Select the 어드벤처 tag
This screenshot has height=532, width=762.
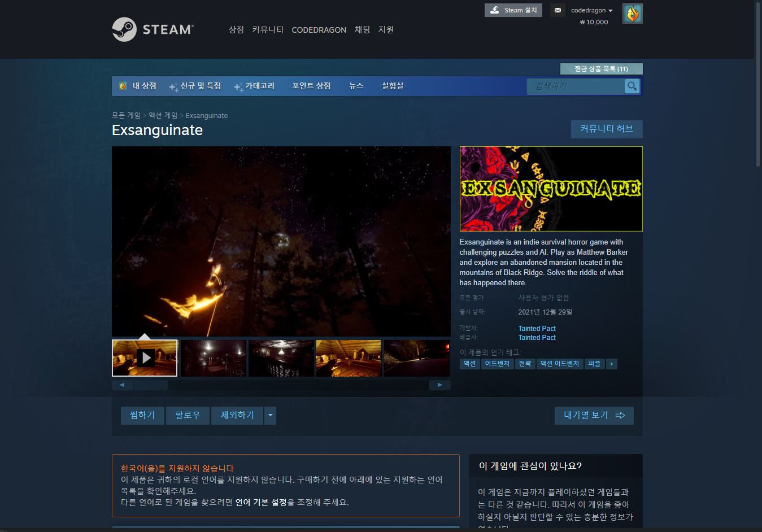[x=497, y=364]
